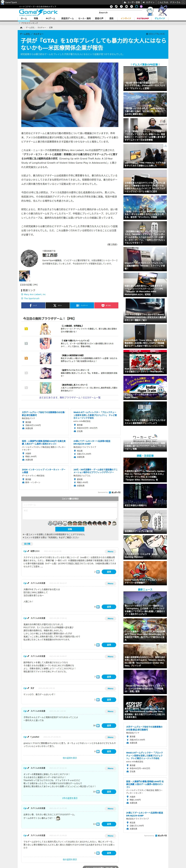This screenshot has width=186, height=868.
Task: Click the home icon in breadcrumb
Action: tap(21, 28)
